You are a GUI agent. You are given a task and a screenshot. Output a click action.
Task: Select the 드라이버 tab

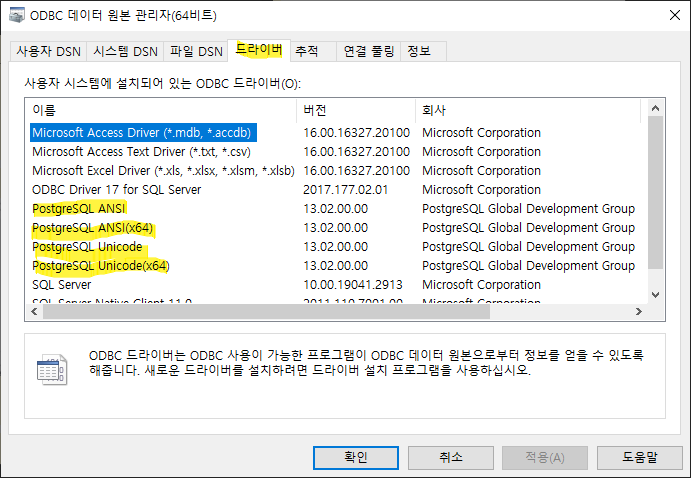click(259, 49)
